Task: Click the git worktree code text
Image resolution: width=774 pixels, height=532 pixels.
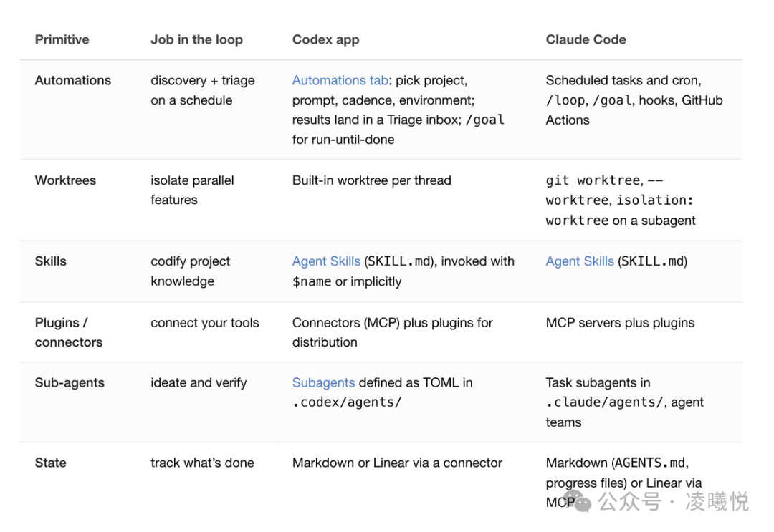Action: (593, 180)
